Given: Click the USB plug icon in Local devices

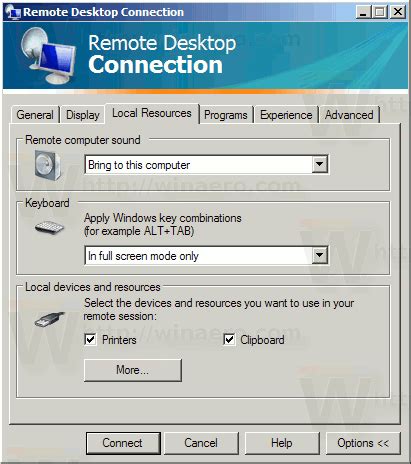Looking at the screenshot, I should point(49,319).
